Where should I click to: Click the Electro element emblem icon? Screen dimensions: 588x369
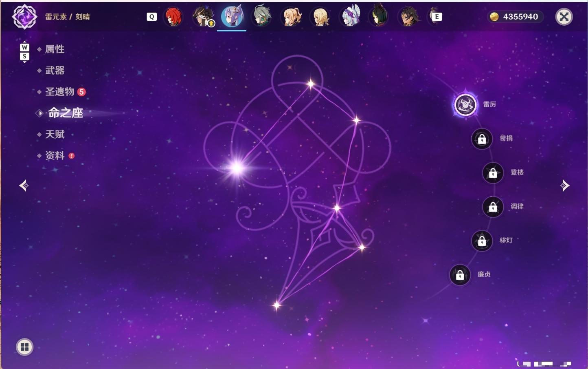click(24, 17)
